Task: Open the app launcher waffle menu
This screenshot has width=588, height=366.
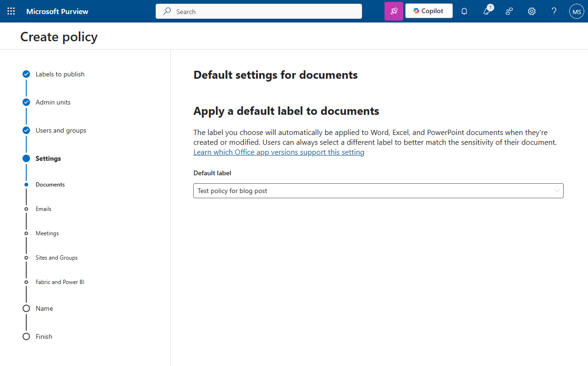Action: pos(11,11)
